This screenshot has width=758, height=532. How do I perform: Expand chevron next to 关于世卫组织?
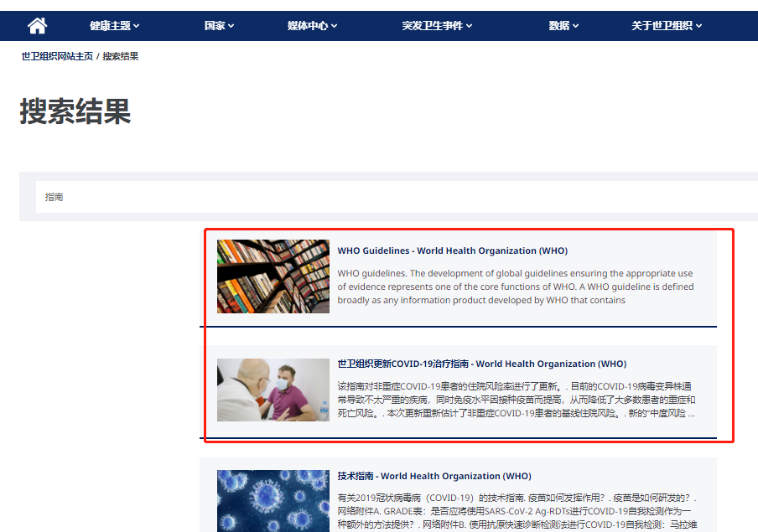(699, 26)
